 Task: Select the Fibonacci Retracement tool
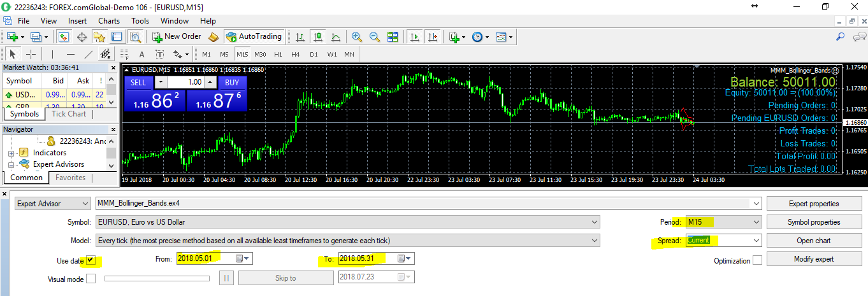pyautogui.click(x=124, y=54)
